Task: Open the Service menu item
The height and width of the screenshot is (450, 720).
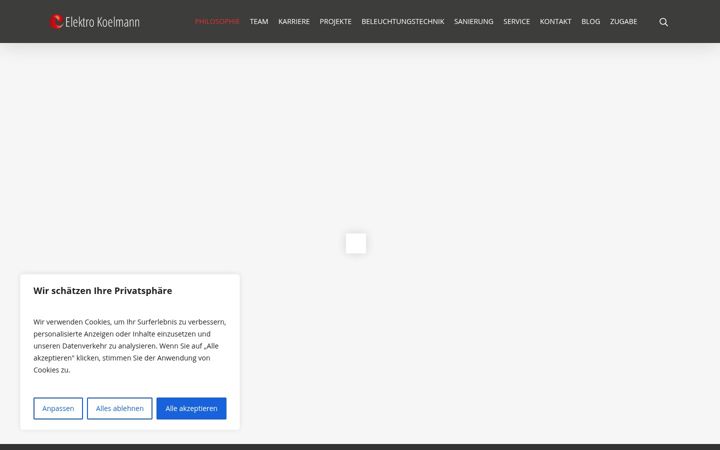Action: 517,22
